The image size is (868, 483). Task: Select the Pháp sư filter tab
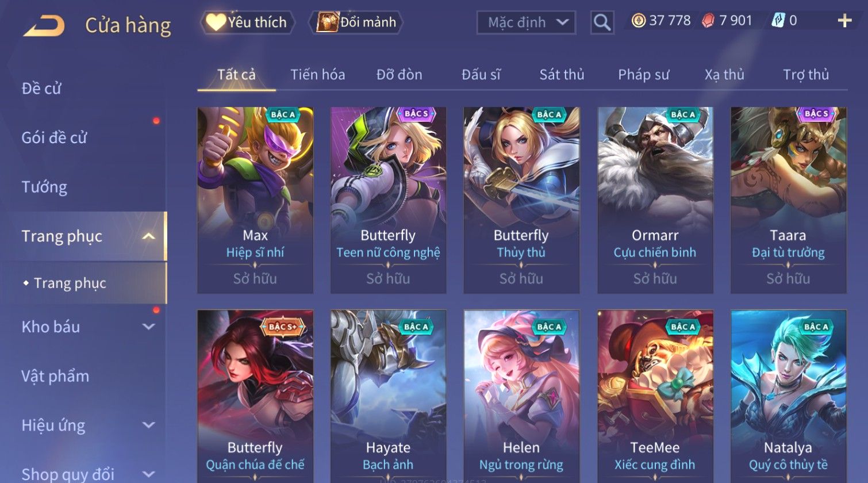click(643, 75)
